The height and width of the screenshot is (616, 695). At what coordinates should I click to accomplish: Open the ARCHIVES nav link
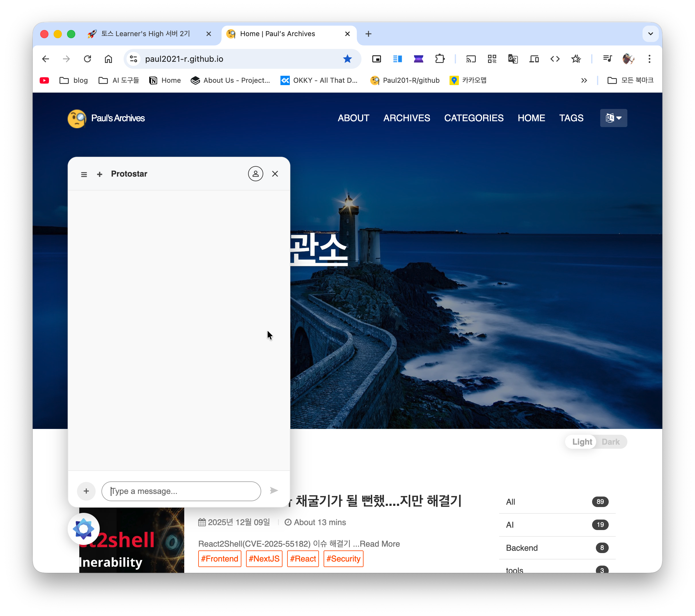coord(406,118)
